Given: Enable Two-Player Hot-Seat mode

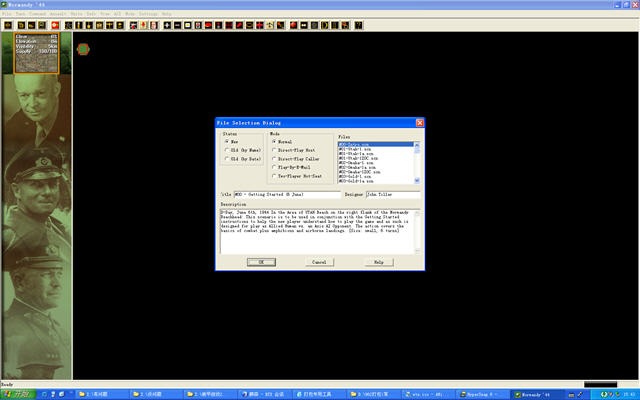Looking at the screenshot, I should point(274,176).
